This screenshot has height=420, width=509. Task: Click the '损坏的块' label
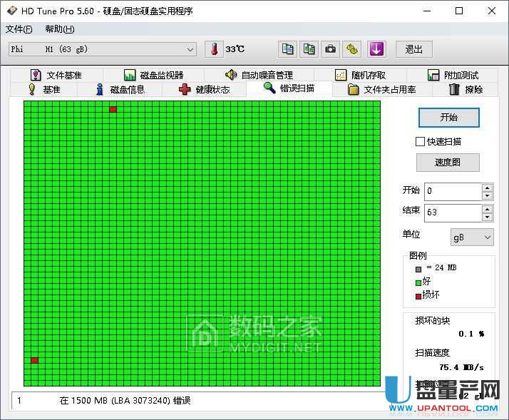click(x=433, y=321)
